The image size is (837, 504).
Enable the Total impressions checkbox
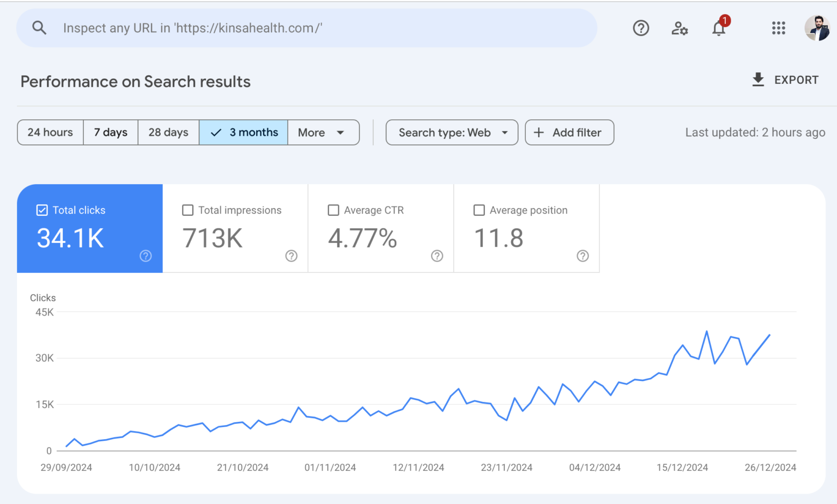coord(188,210)
